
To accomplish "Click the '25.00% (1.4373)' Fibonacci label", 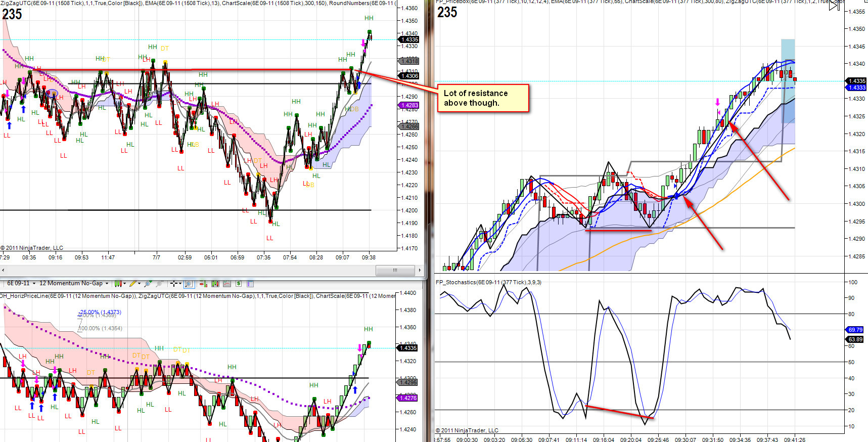I will [100, 312].
